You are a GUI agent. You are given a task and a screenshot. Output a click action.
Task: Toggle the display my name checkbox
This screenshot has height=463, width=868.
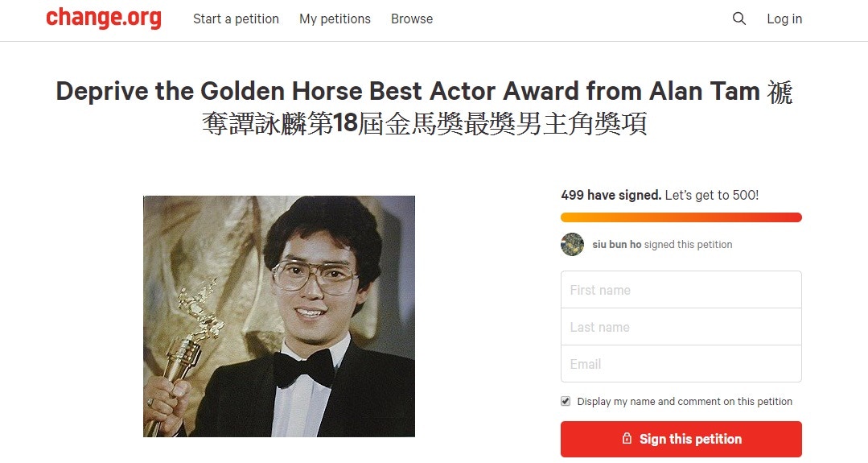[x=566, y=401]
